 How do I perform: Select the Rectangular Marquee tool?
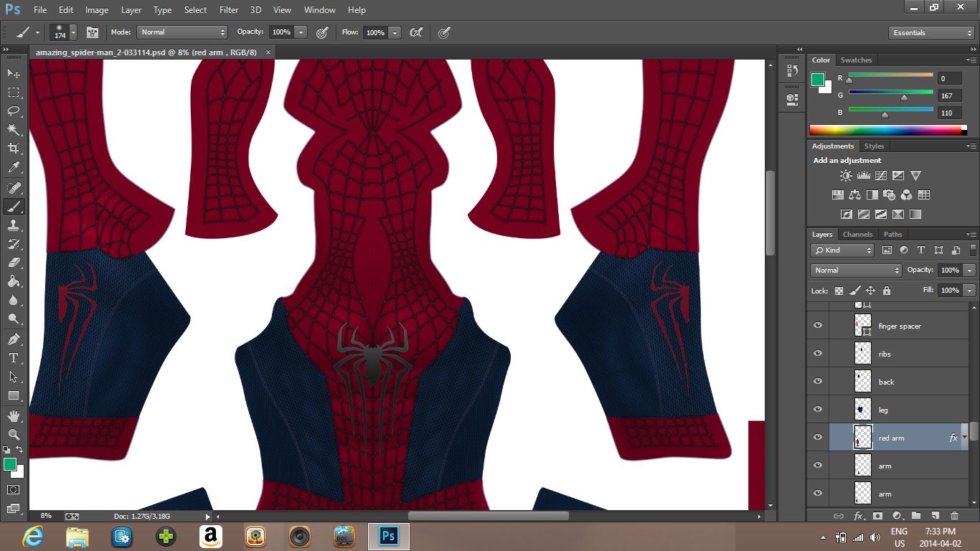coord(14,92)
